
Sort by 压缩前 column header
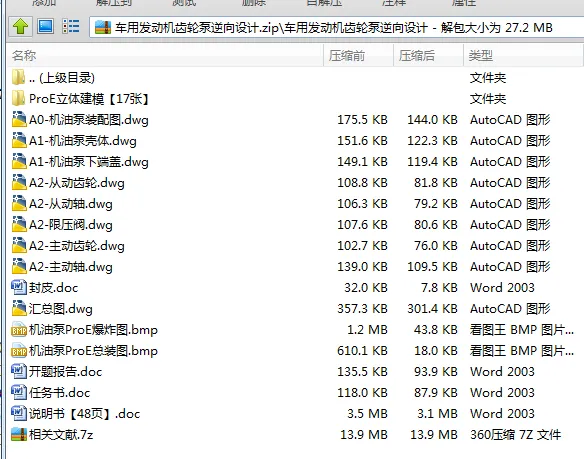click(358, 56)
